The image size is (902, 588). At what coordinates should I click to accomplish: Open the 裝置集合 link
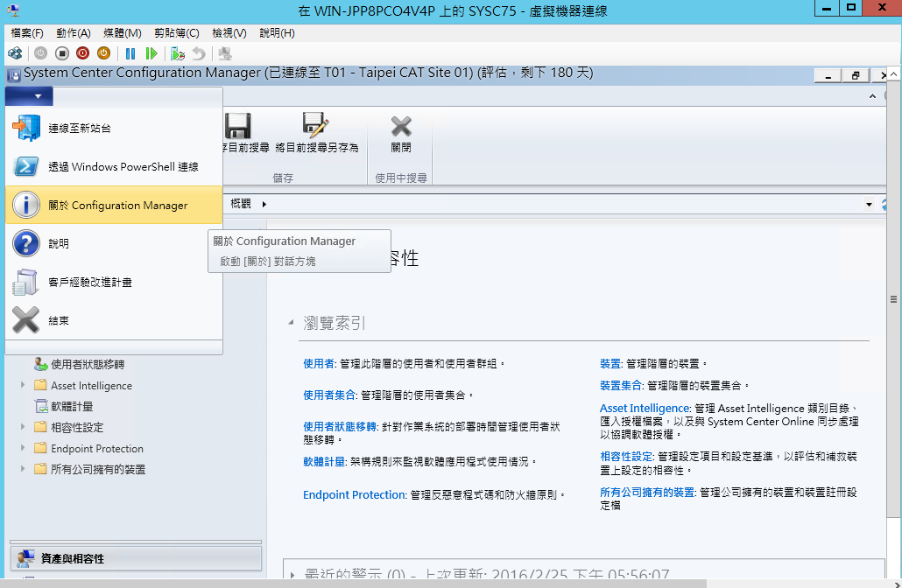pyautogui.click(x=621, y=386)
